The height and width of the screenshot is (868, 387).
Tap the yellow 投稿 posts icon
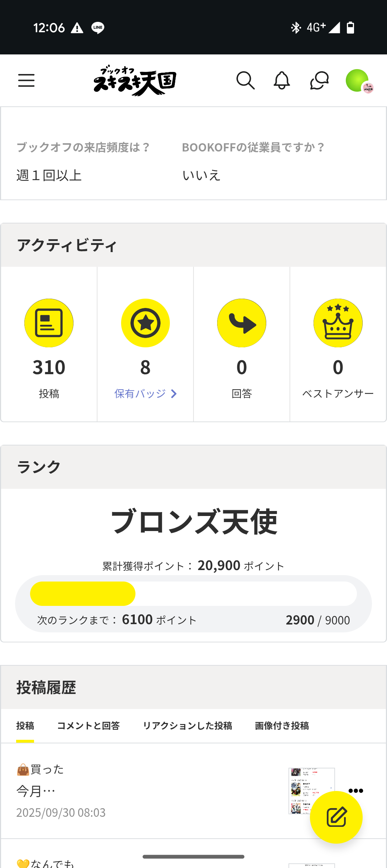(x=49, y=323)
